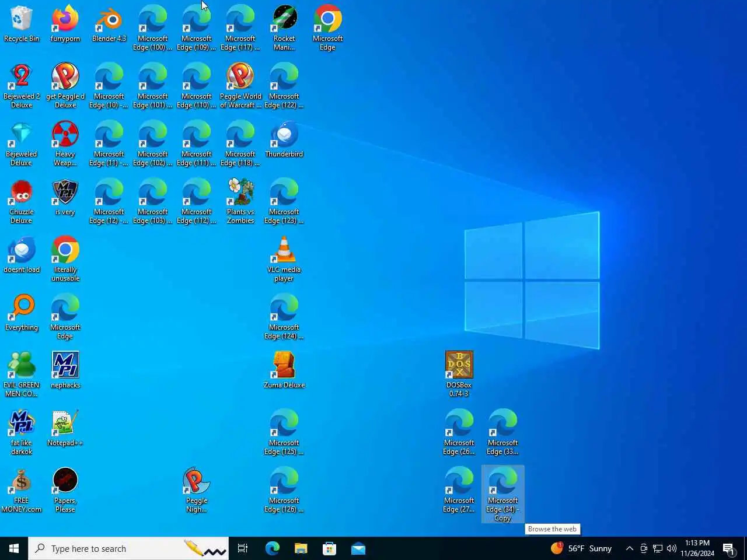Open the Mail app from the taskbar
The image size is (747, 560).
coord(358,548)
